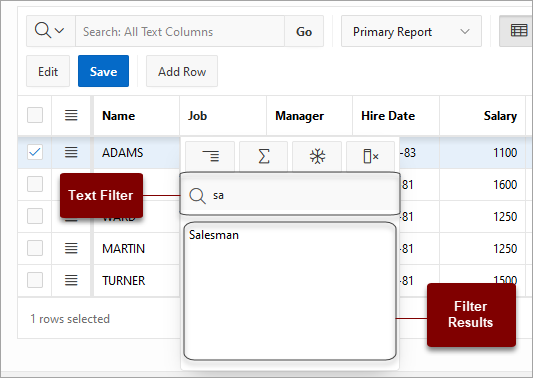Switch to the grid view icon

point(518,31)
